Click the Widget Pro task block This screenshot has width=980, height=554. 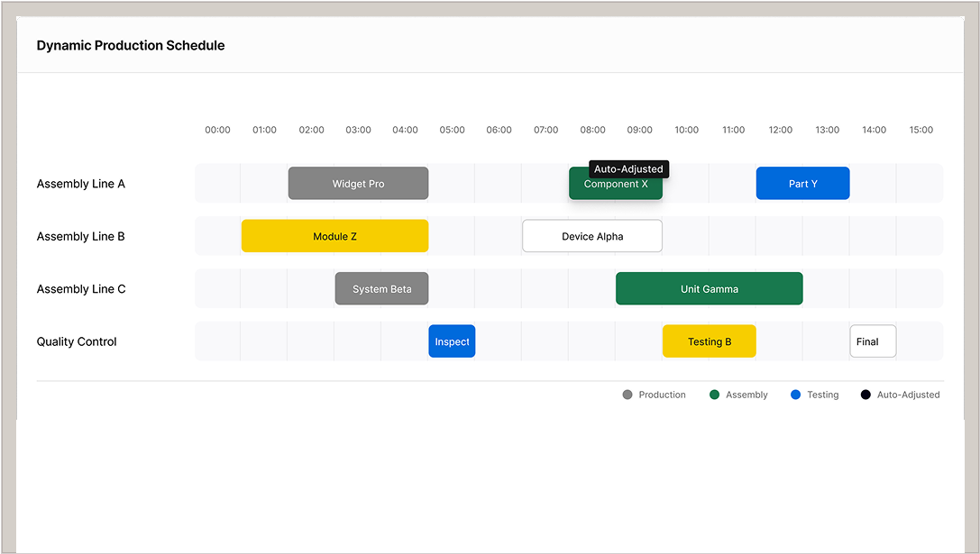point(358,184)
